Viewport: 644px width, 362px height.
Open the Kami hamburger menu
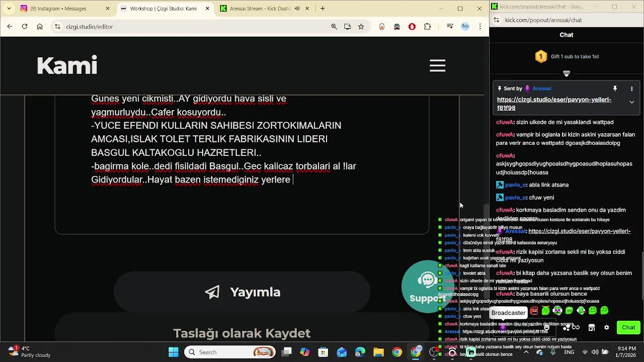[x=437, y=65]
